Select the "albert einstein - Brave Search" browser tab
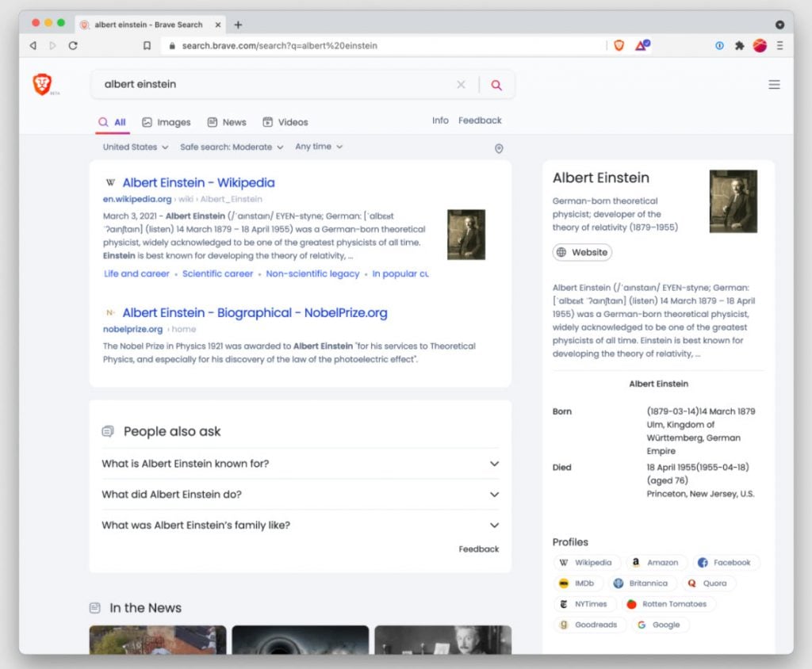 tap(151, 25)
